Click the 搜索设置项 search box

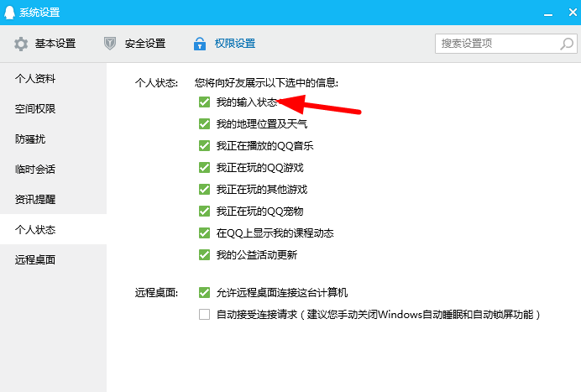coord(501,43)
